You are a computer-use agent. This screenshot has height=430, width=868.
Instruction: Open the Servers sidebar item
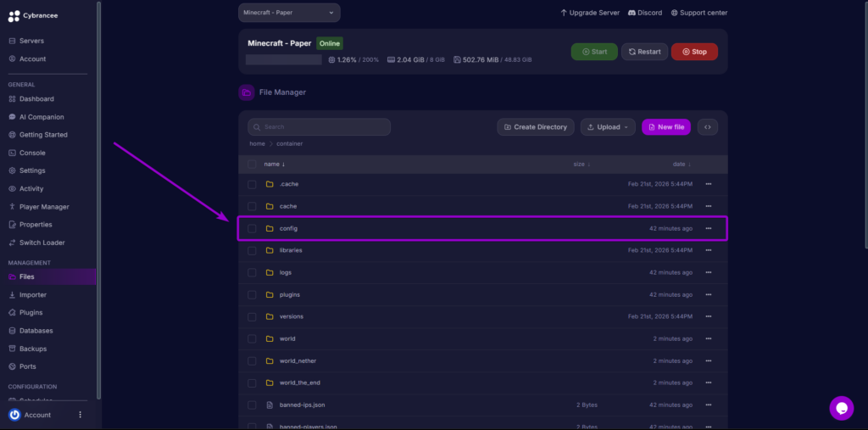31,41
